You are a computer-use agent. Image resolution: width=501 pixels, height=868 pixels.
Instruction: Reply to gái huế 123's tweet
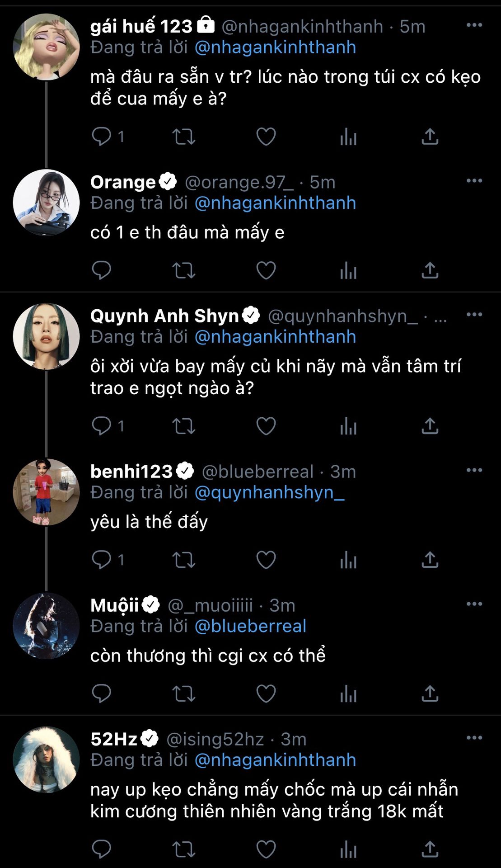(102, 136)
